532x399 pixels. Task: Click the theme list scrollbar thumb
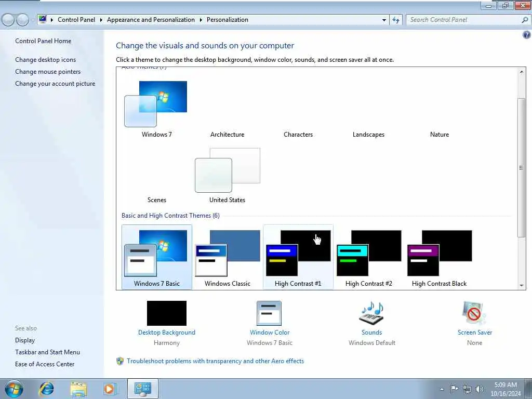[522, 168]
